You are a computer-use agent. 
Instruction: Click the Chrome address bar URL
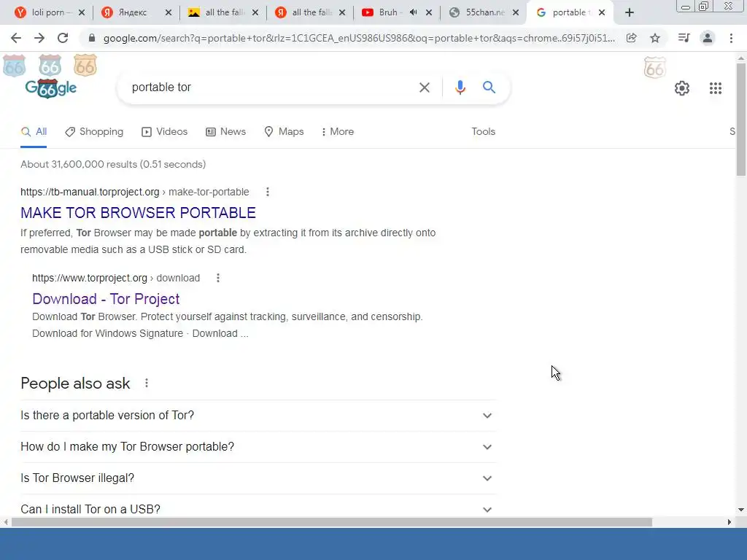click(x=358, y=38)
